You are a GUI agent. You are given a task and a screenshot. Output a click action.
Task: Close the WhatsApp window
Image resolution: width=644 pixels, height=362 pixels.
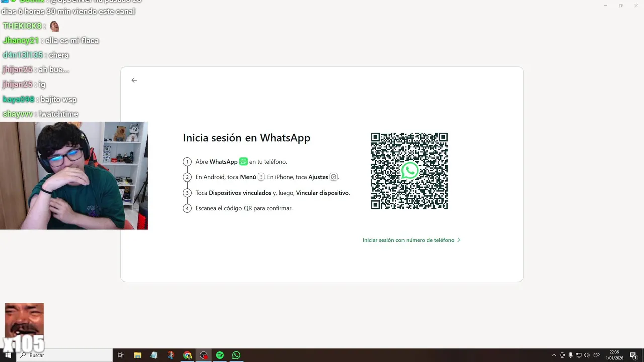tap(635, 5)
